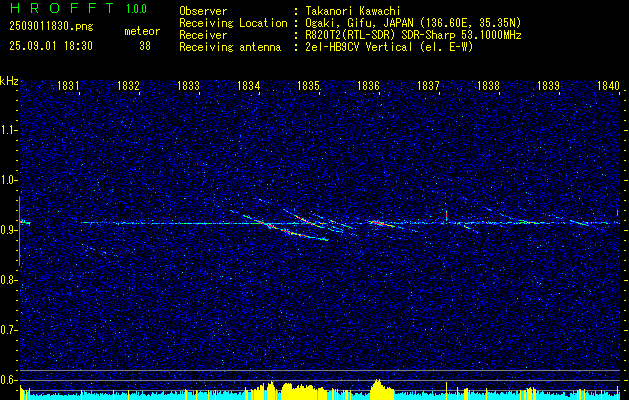Click the Observer label
The image size is (629, 400).
tap(203, 11)
